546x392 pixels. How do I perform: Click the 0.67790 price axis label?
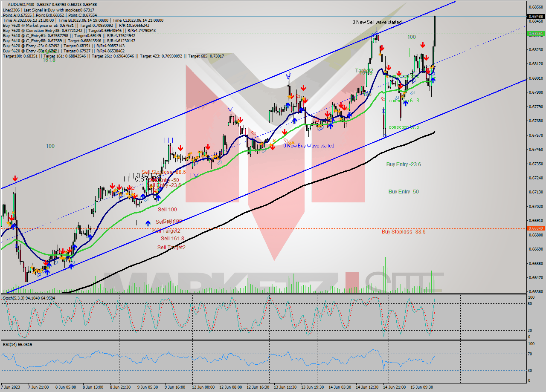(x=535, y=107)
